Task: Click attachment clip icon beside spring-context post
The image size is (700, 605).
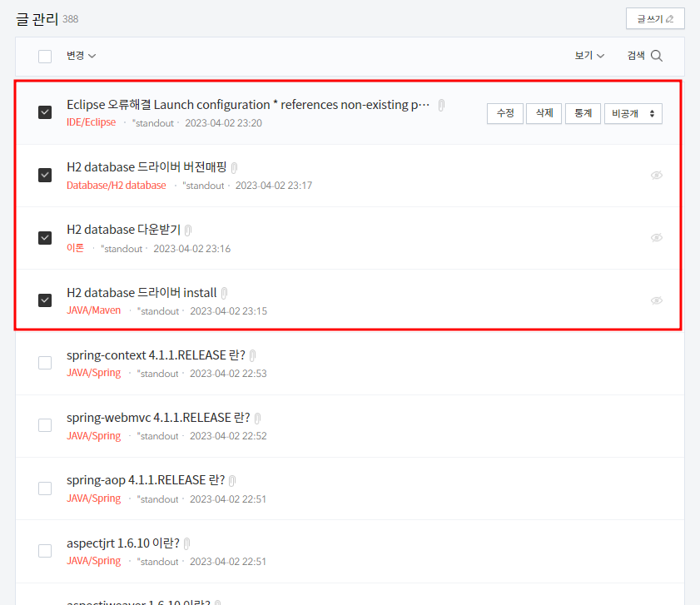Action: point(253,355)
